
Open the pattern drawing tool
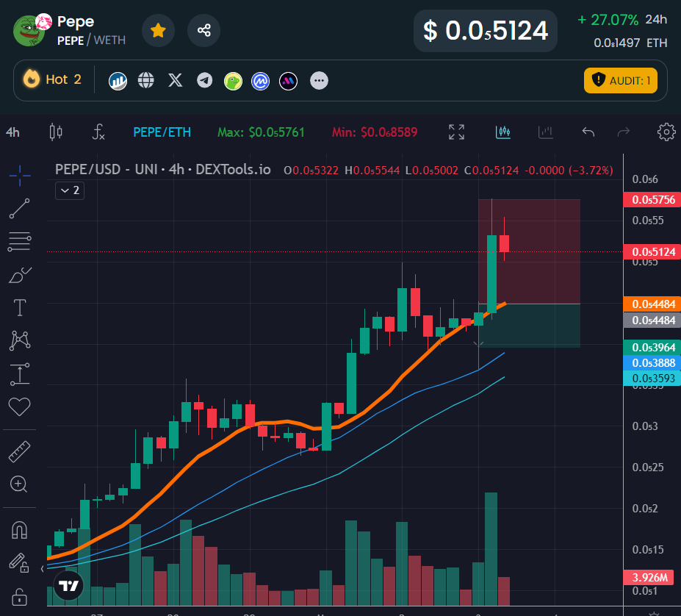[x=20, y=340]
